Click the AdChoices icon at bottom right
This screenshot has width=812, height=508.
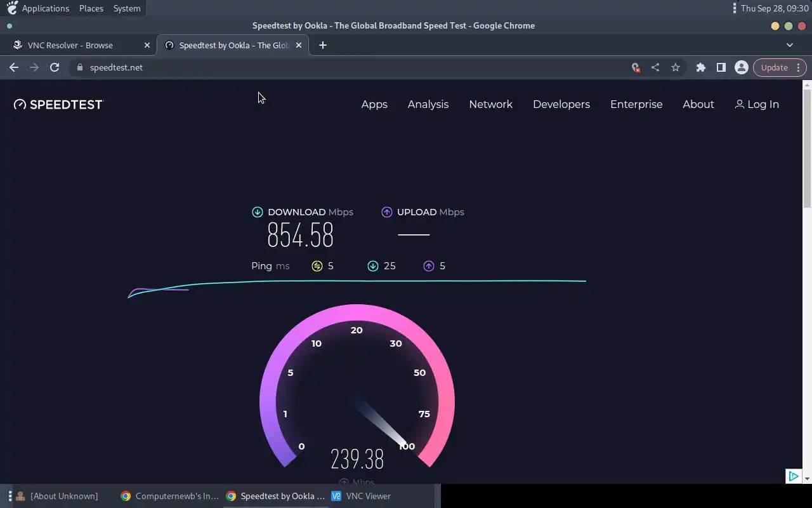point(794,476)
